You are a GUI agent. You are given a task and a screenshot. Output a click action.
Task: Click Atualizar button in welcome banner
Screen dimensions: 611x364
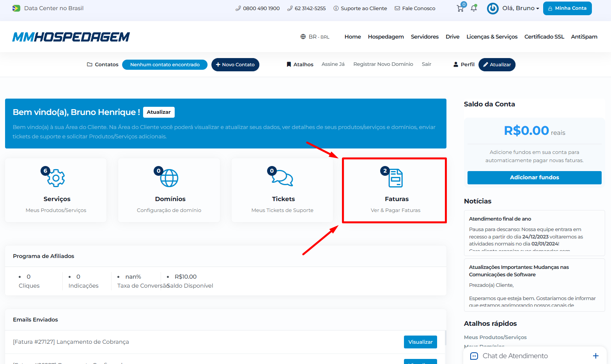tap(159, 112)
